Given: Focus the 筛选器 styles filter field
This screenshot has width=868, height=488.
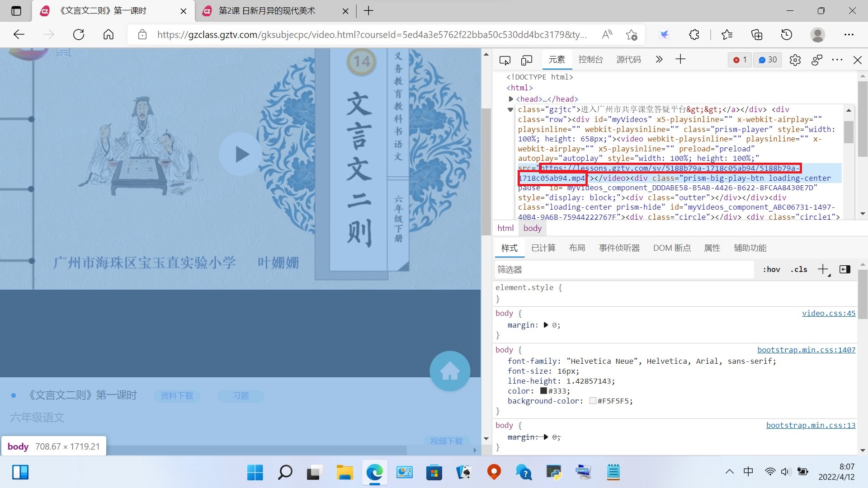Looking at the screenshot, I should pos(624,270).
